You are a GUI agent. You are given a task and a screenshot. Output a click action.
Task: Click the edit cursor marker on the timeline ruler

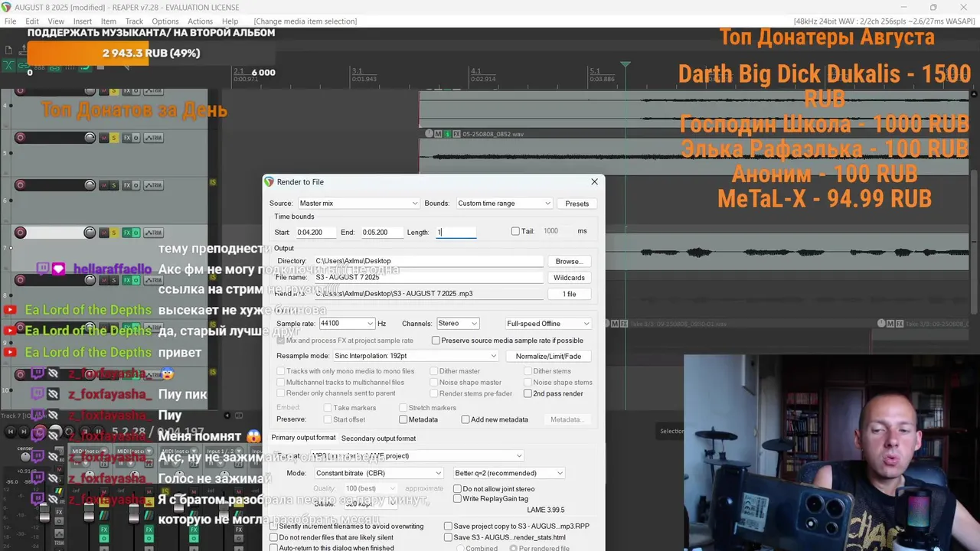pos(626,65)
